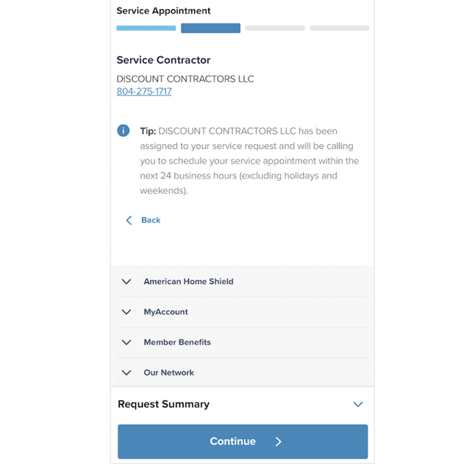Select the Member Benefits menu label
This screenshot has height=466, width=476.
pyautogui.click(x=177, y=342)
